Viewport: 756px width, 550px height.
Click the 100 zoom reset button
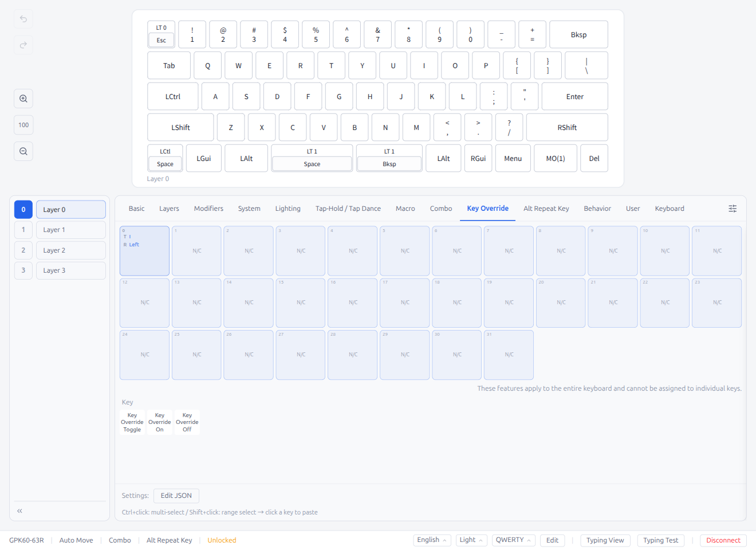pyautogui.click(x=23, y=125)
